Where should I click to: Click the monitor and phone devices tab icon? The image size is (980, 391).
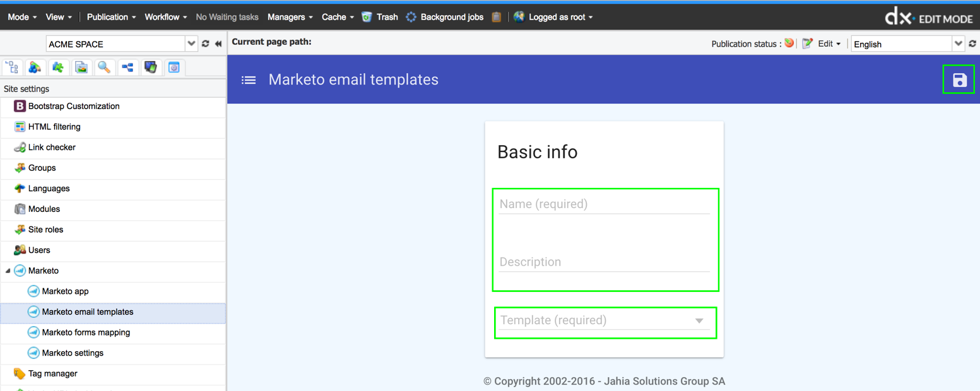pos(150,67)
